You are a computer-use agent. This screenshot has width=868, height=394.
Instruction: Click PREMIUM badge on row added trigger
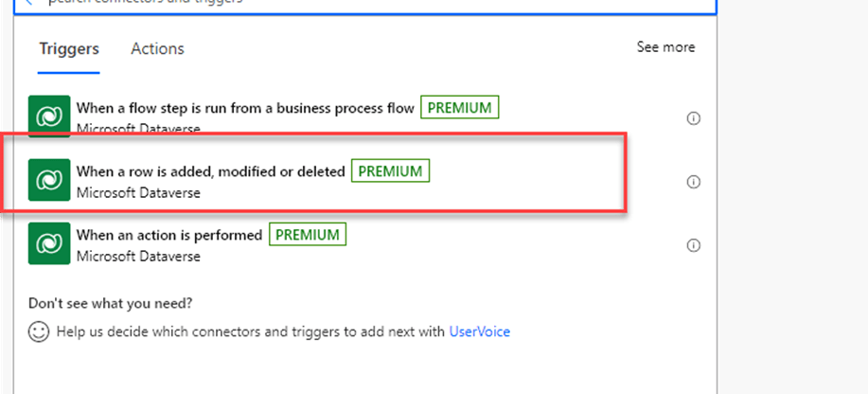(391, 171)
